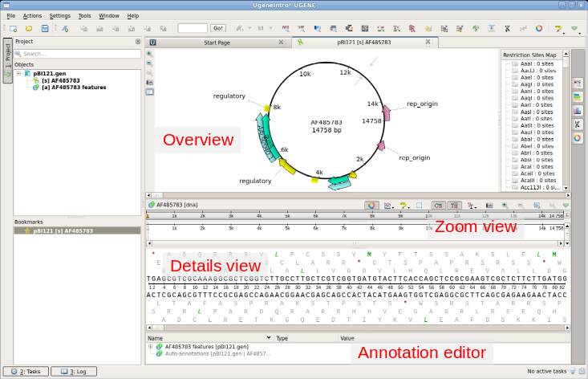Click down arrow of Restriction Sites Map scrollbar

click(x=566, y=188)
